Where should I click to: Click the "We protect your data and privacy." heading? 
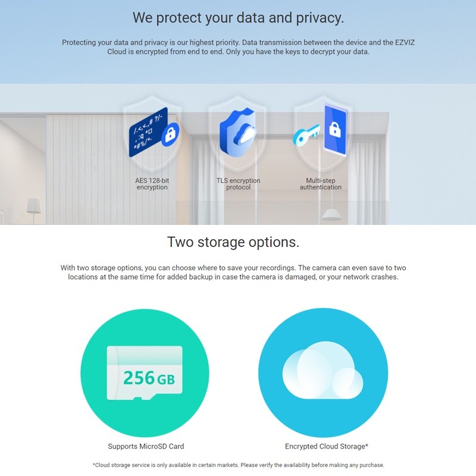[238, 18]
